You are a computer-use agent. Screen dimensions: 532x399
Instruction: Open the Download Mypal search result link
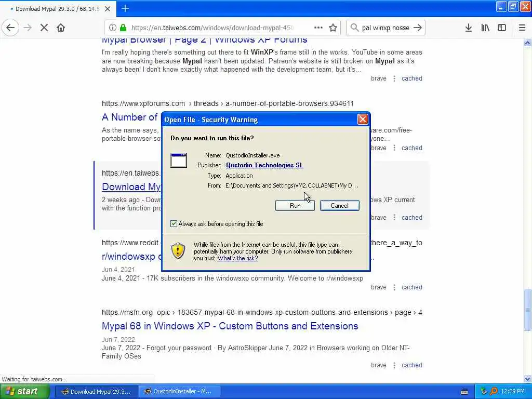[x=131, y=187]
